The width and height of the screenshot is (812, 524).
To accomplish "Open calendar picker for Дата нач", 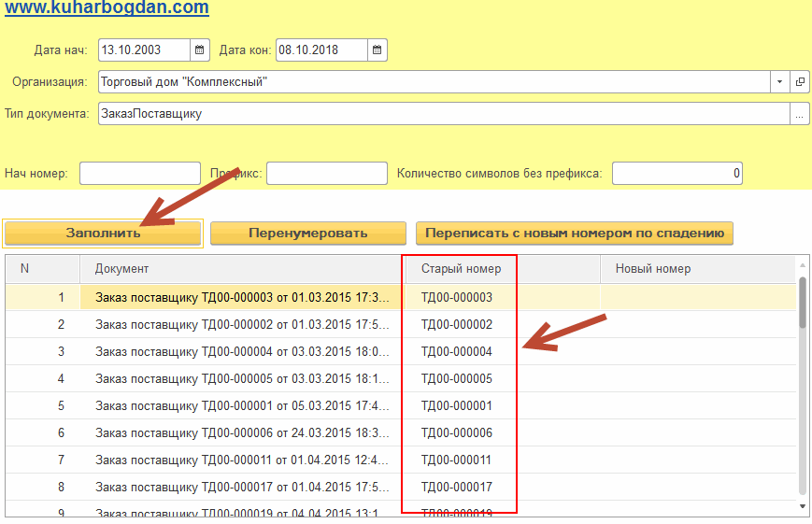I will coord(200,50).
